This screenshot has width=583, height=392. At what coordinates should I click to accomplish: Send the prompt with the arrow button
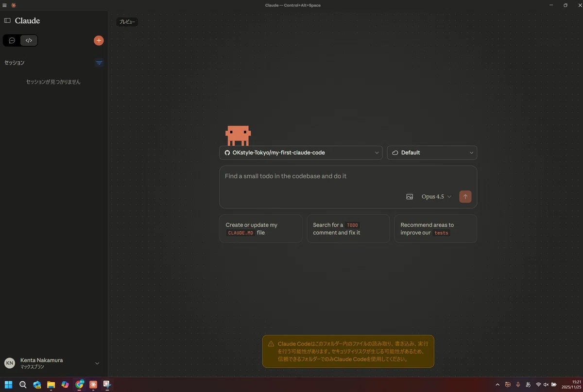(465, 197)
